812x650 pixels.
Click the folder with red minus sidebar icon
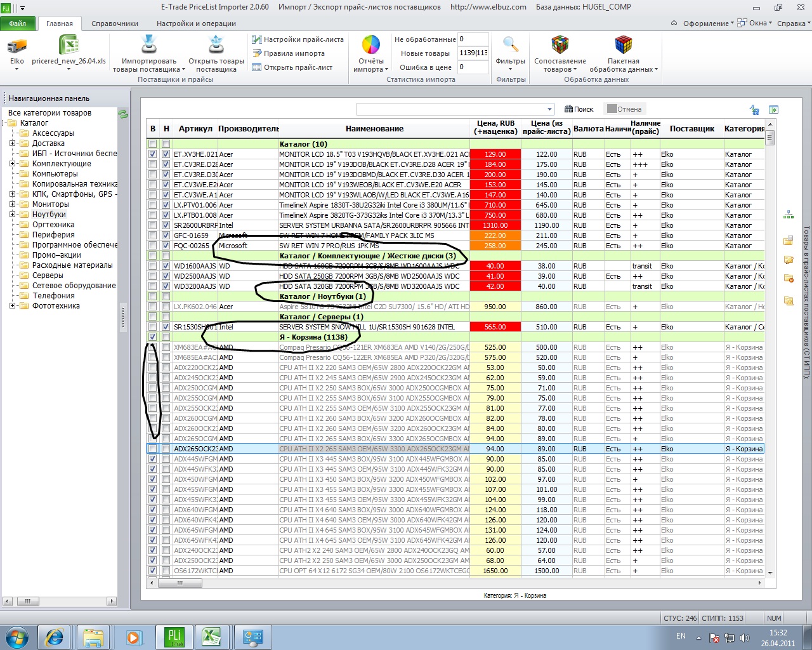[789, 278]
